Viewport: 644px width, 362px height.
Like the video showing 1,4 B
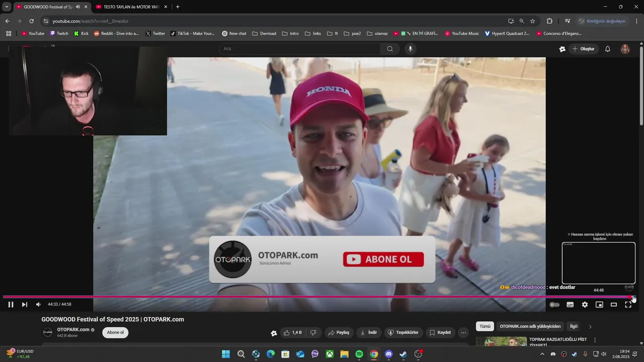click(292, 332)
